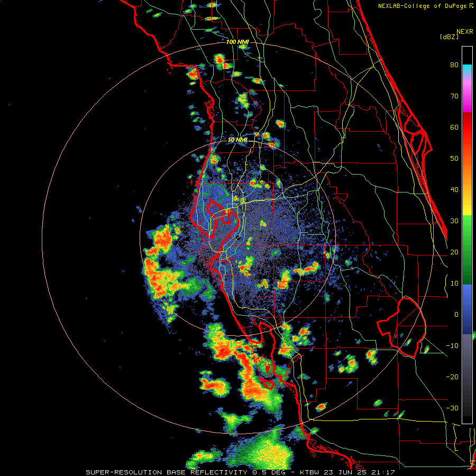The width and height of the screenshot is (476, 476).
Task: Click the 70 value on the dBZ scale
Action: coord(454,96)
